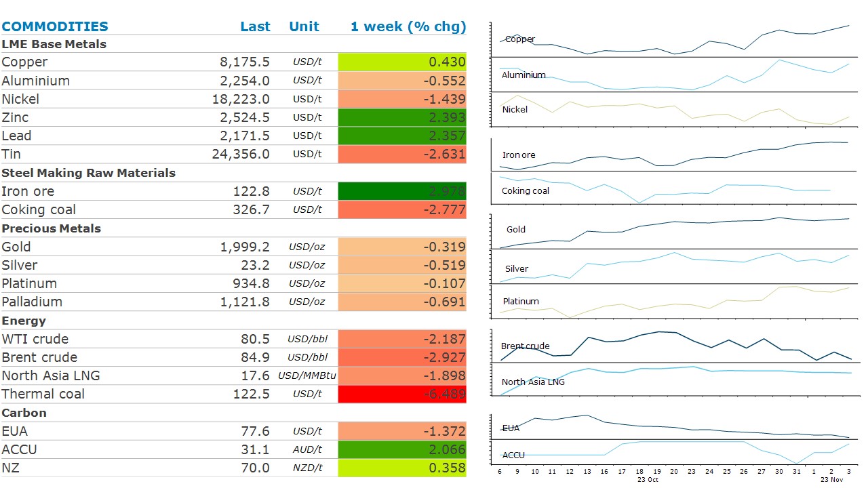Select the Platinum row name
Viewport: 868px width, 488px height.
(29, 283)
